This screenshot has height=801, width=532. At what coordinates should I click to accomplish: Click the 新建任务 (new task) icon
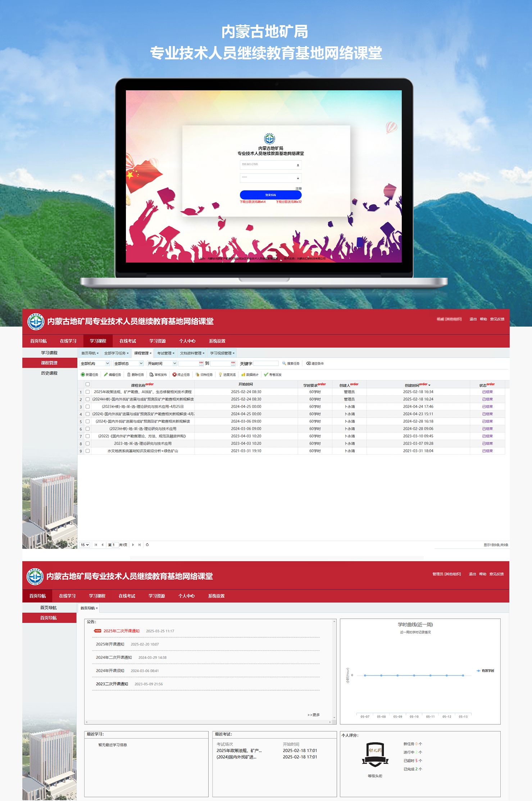pos(83,374)
